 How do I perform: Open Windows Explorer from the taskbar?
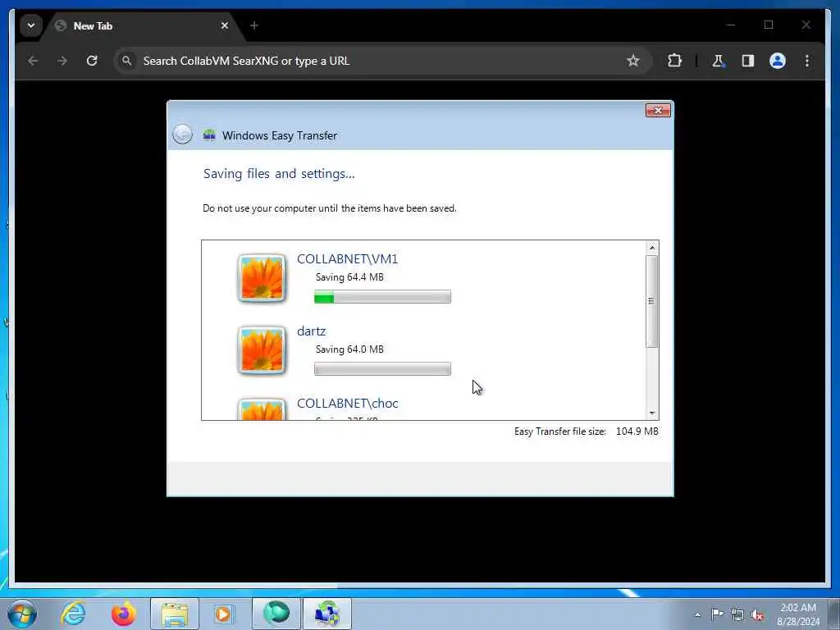click(174, 614)
